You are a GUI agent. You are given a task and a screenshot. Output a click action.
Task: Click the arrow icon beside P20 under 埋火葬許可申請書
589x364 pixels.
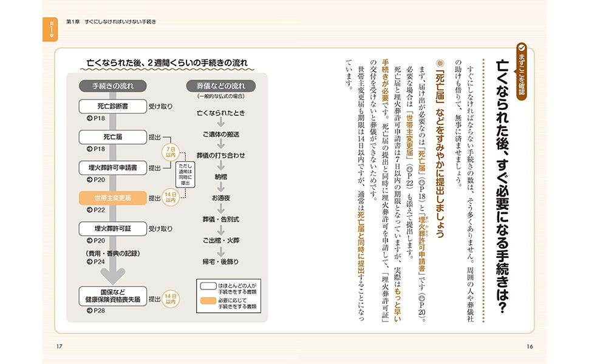coord(89,180)
